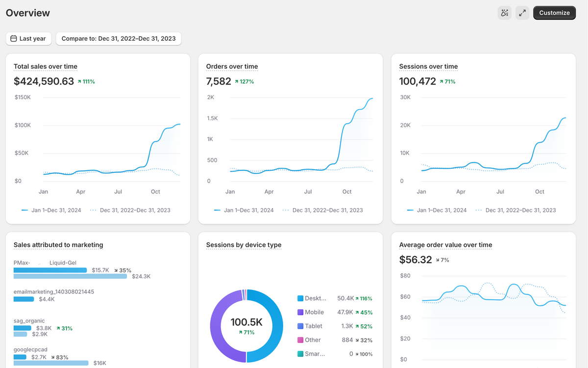Click the expand to fullscreen icon
The image size is (588, 368).
pyautogui.click(x=522, y=13)
